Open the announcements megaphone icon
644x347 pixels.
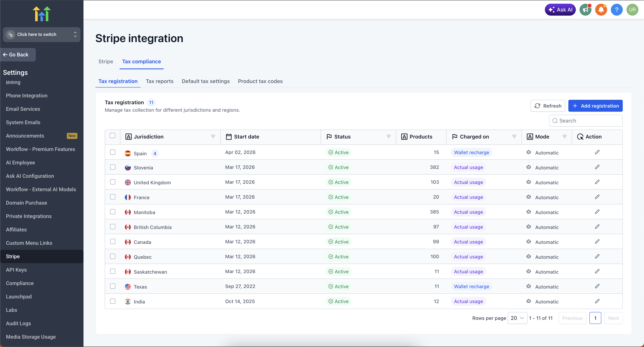point(585,9)
